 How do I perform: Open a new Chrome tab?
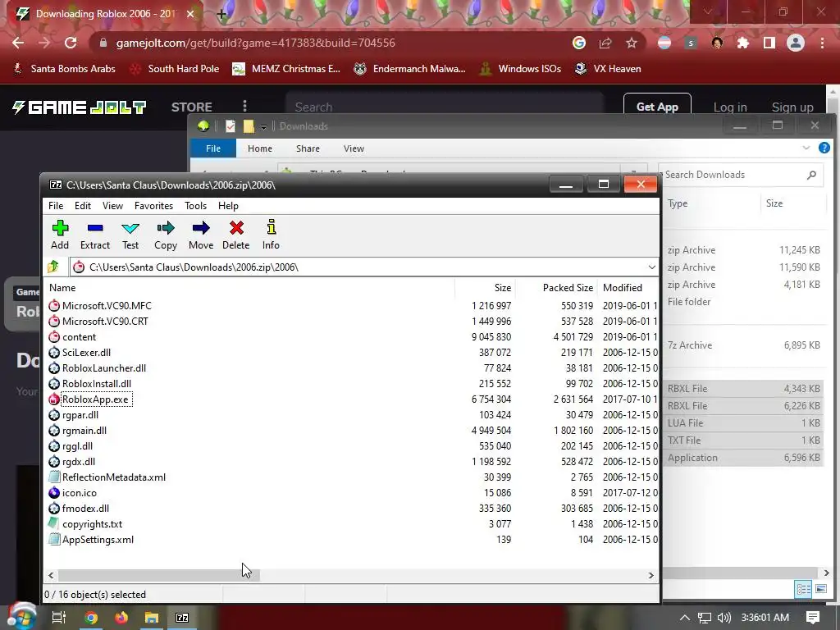click(x=221, y=14)
